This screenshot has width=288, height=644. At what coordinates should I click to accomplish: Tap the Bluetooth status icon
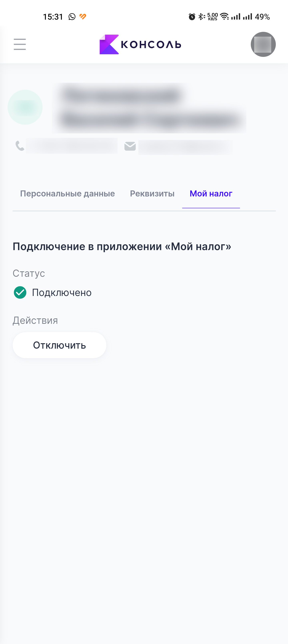[x=201, y=17]
